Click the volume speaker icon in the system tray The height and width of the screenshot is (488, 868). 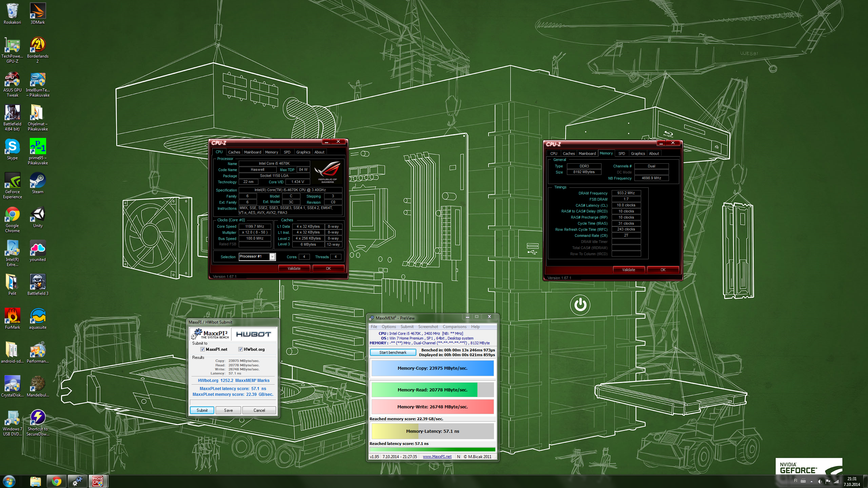pos(820,481)
